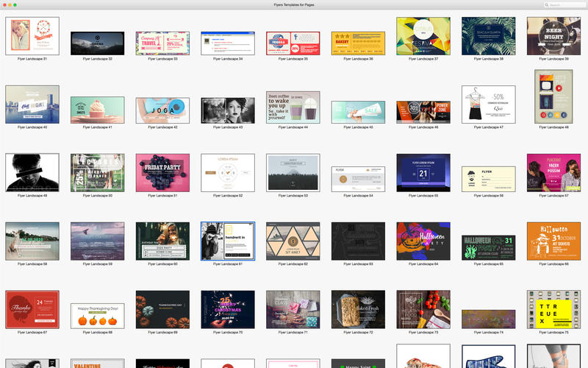Screen dimensions: 588x368
Task: Choose Flyer Landscape 63 dark flyer
Action: pos(358,241)
